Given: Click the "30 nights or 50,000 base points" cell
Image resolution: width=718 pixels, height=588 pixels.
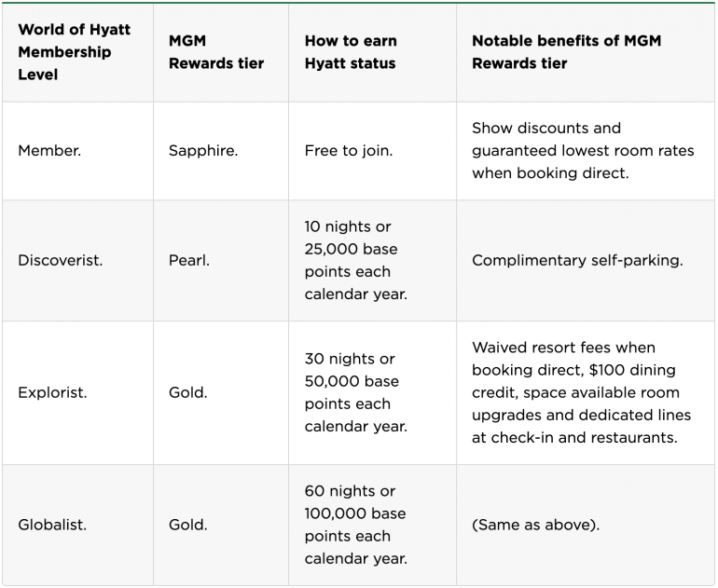Looking at the screenshot, I should 356,392.
